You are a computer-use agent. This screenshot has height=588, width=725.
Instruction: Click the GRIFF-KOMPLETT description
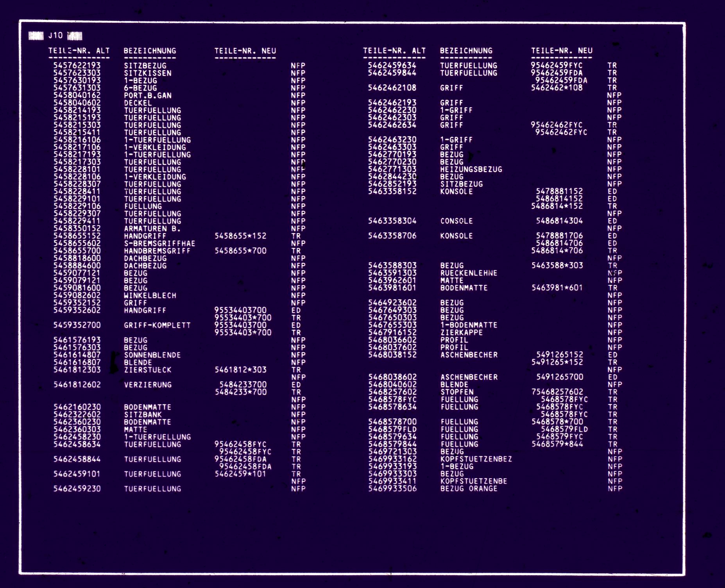(157, 325)
